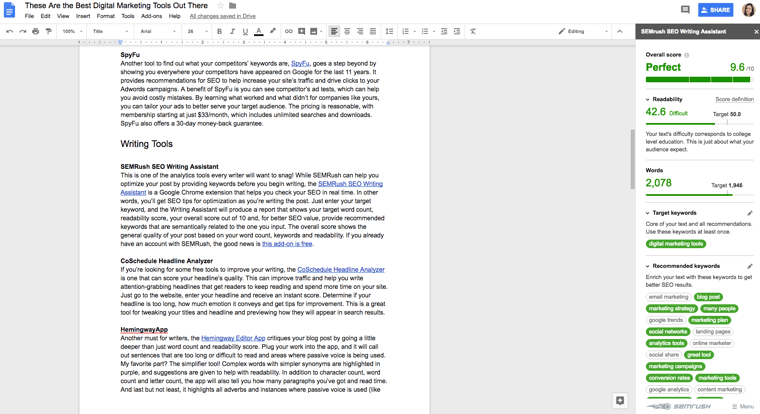Open the Arial font dropdown
The width and height of the screenshot is (760, 414).
pyautogui.click(x=157, y=31)
